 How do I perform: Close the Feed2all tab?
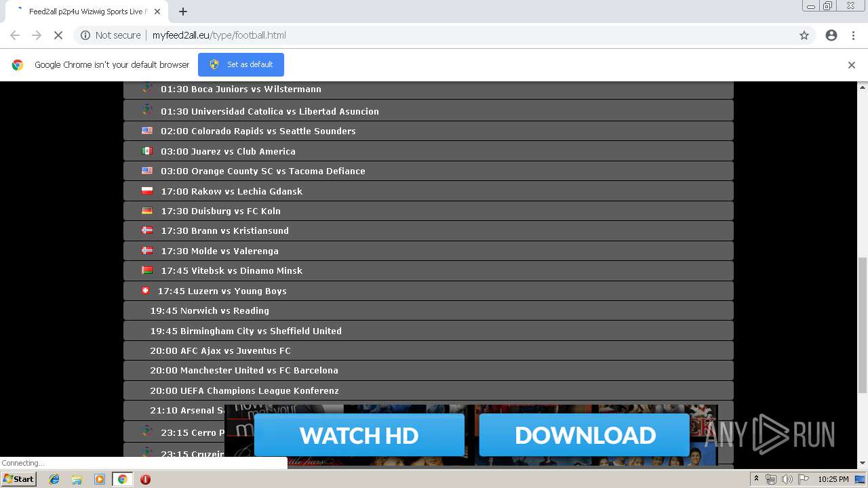tap(157, 12)
